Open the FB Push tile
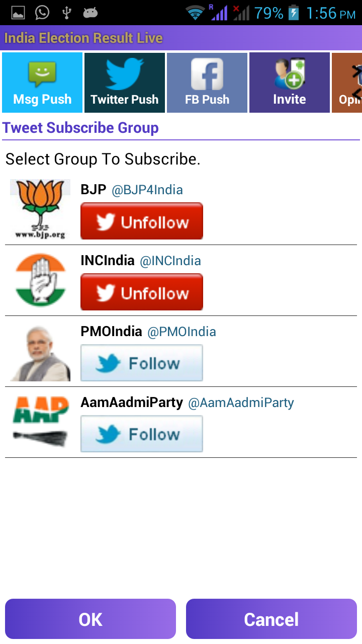This screenshot has height=644, width=362. pyautogui.click(x=207, y=83)
